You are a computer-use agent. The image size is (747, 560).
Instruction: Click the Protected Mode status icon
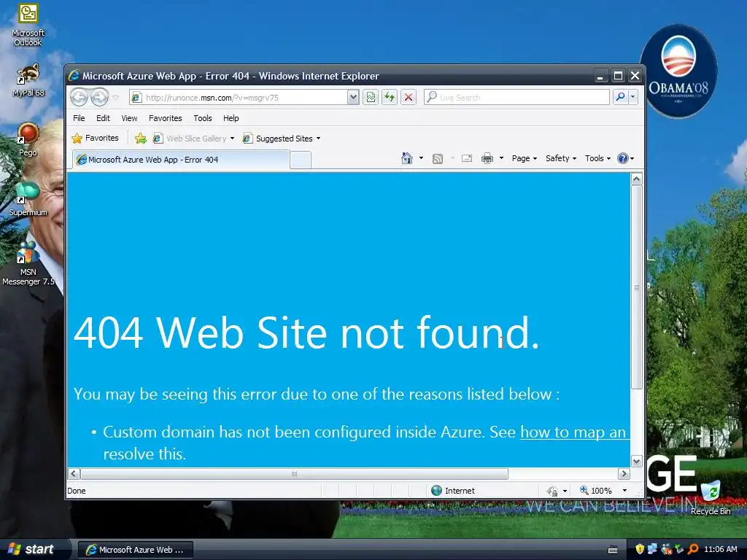pyautogui.click(x=553, y=491)
